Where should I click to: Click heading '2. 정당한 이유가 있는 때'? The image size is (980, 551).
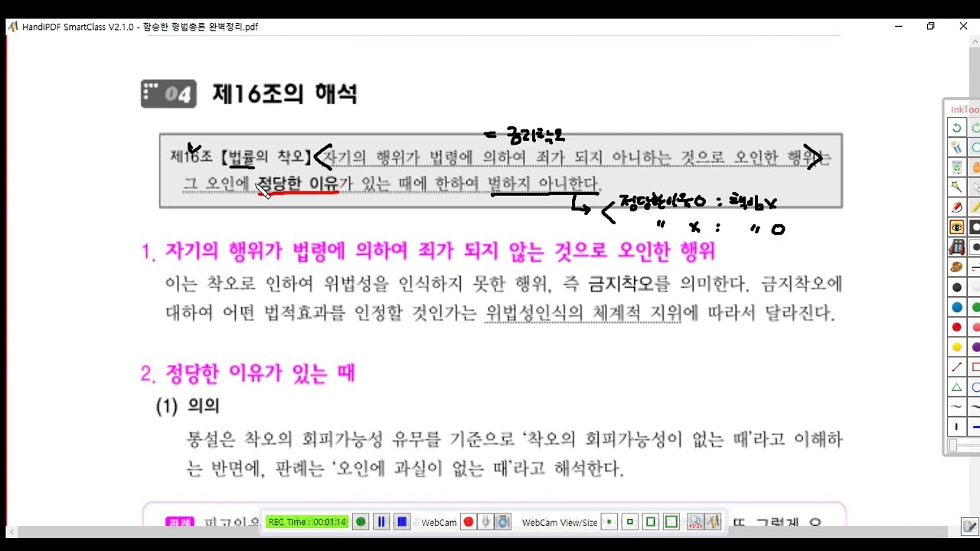click(248, 373)
